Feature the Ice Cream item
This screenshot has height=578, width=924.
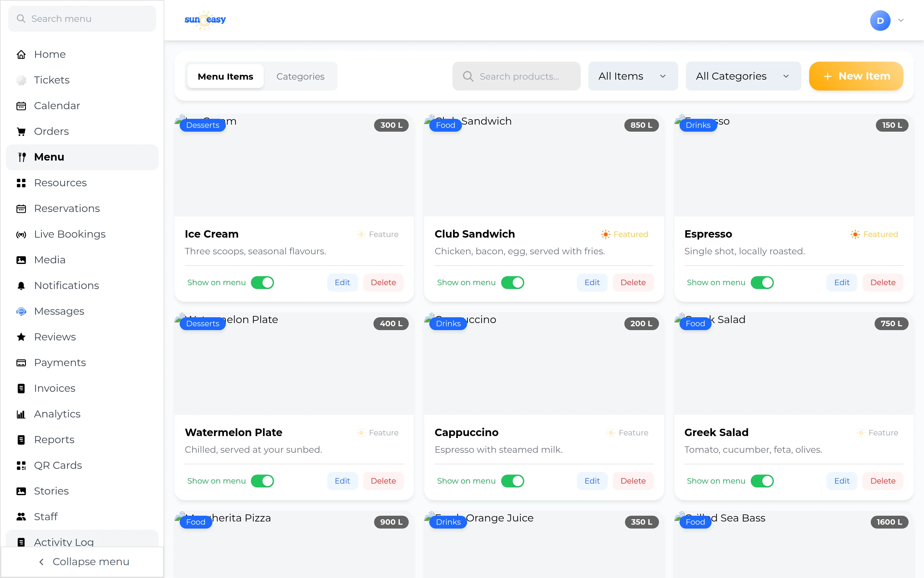click(378, 234)
